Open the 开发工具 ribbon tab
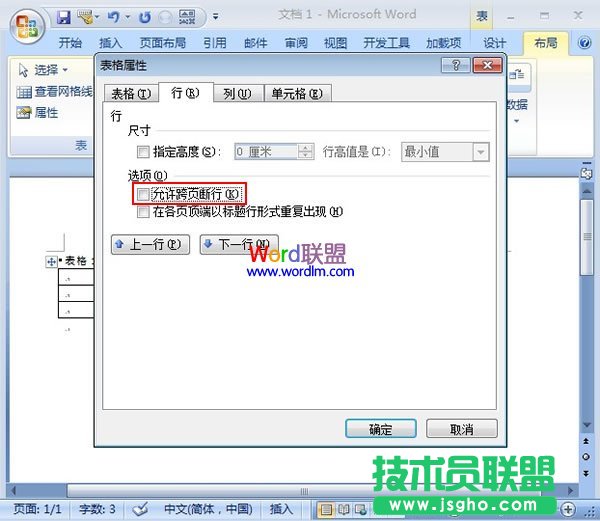 (386, 42)
